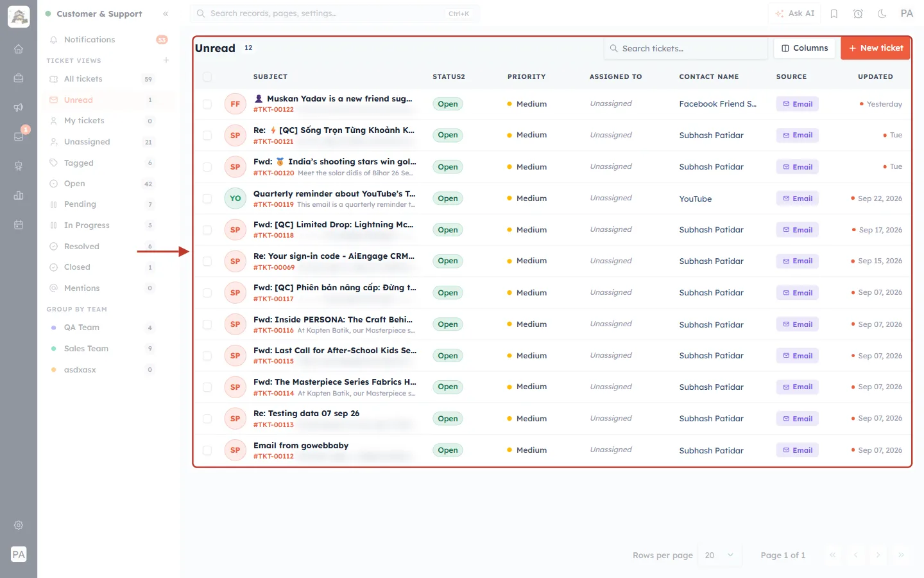924x578 pixels.
Task: Toggle dark mode moon icon
Action: click(882, 13)
